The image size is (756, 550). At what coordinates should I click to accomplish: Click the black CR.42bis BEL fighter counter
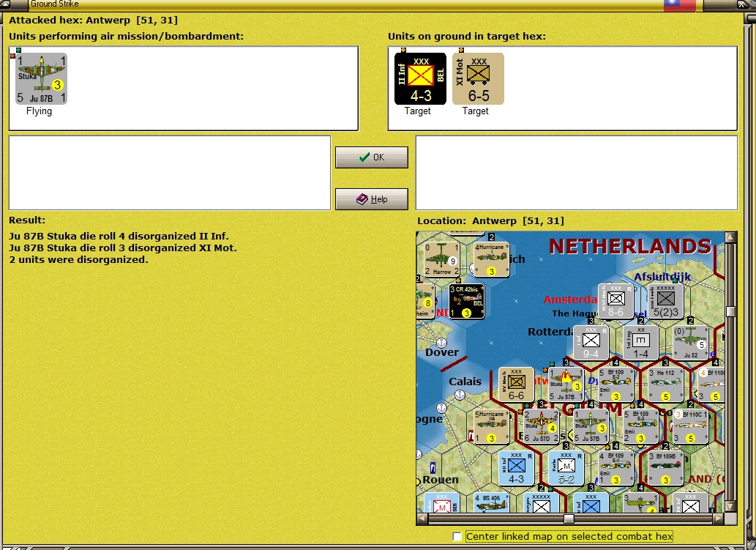click(x=466, y=301)
